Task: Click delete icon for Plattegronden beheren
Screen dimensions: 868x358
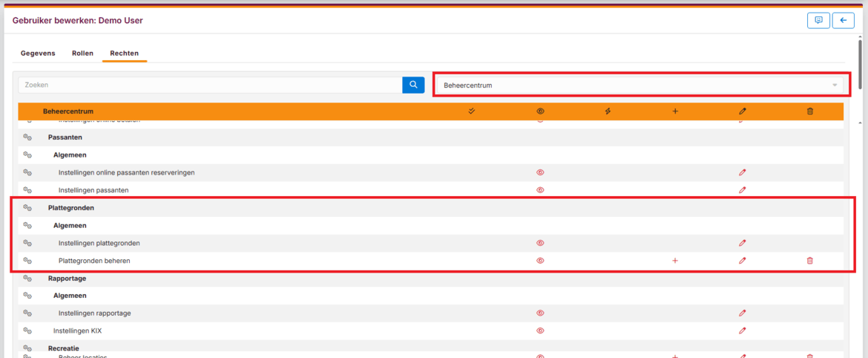Action: coord(809,261)
